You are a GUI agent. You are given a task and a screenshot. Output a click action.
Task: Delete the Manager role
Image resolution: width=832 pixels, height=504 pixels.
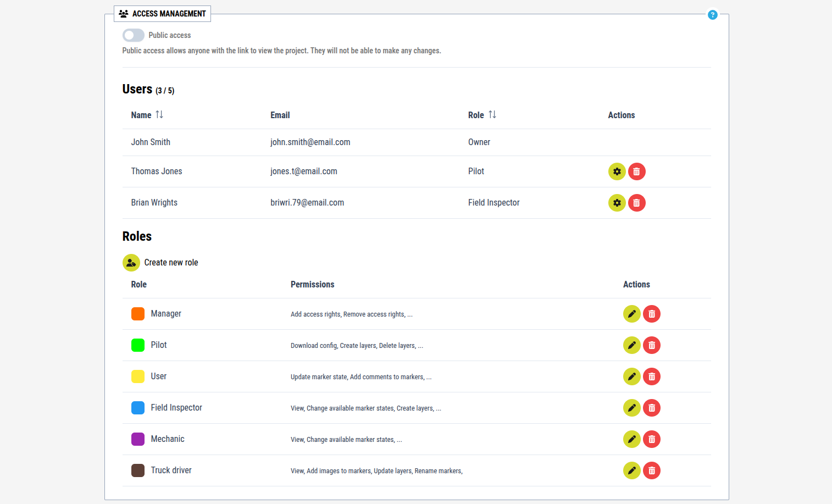click(x=652, y=314)
